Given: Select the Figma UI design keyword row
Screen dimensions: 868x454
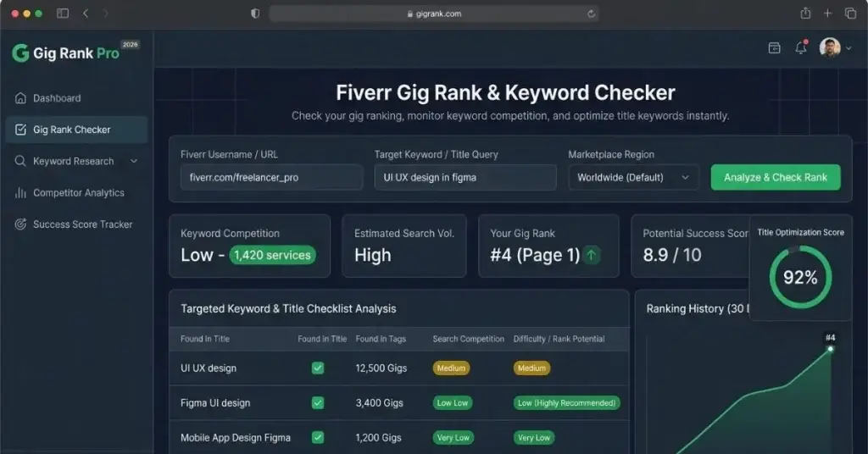Looking at the screenshot, I should coord(399,403).
